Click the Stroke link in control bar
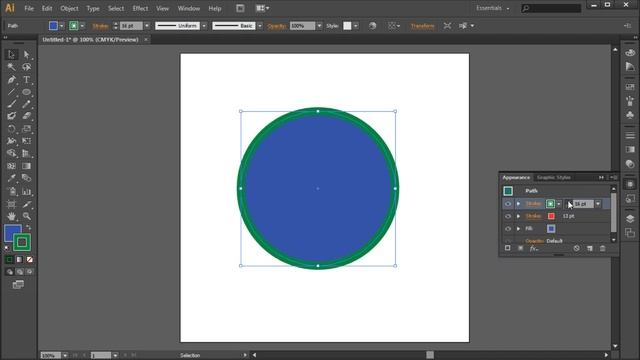 point(100,26)
